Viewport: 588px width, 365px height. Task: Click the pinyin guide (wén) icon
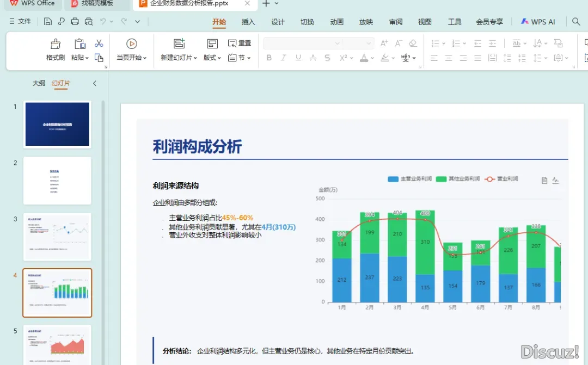click(406, 58)
